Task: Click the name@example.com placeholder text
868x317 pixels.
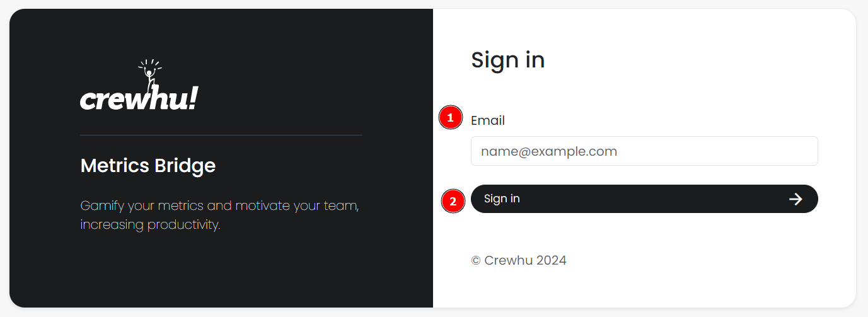Action: coord(548,151)
